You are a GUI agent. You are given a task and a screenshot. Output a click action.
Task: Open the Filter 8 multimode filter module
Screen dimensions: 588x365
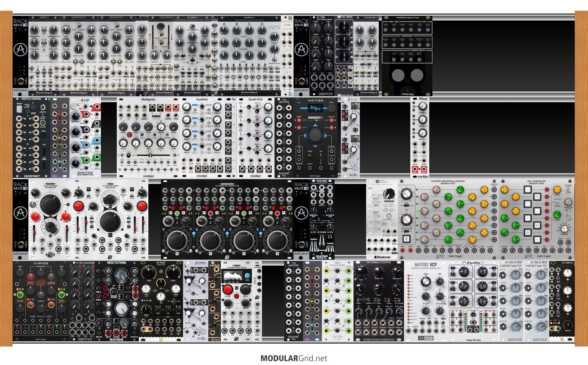(x=193, y=56)
